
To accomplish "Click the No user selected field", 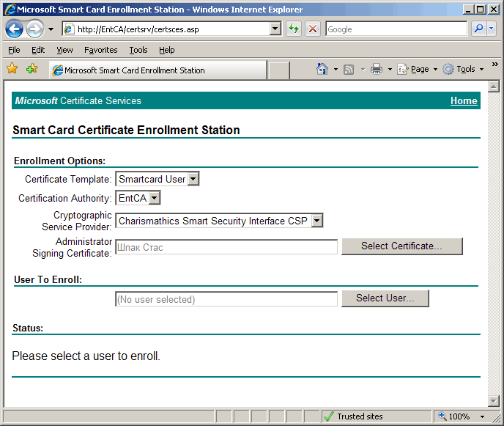I will [x=226, y=299].
